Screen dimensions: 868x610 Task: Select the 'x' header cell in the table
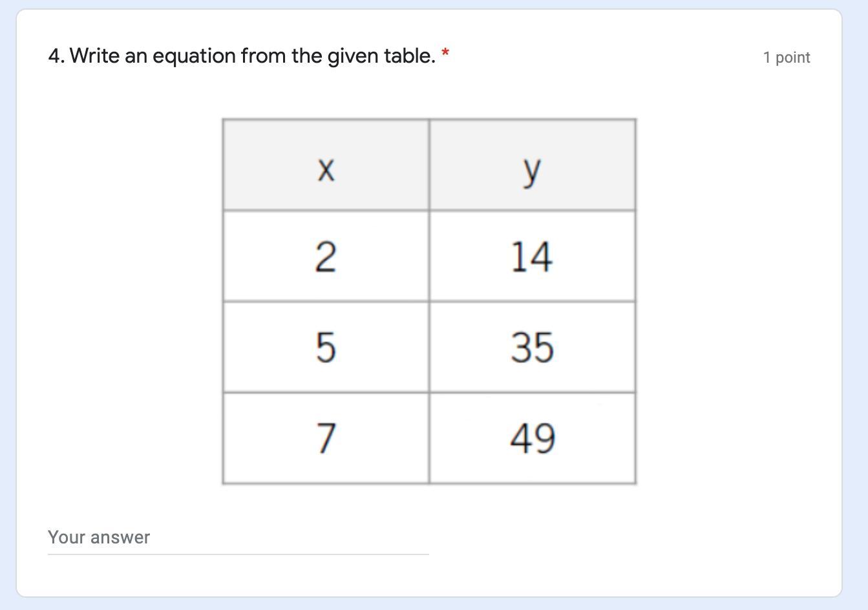(326, 165)
